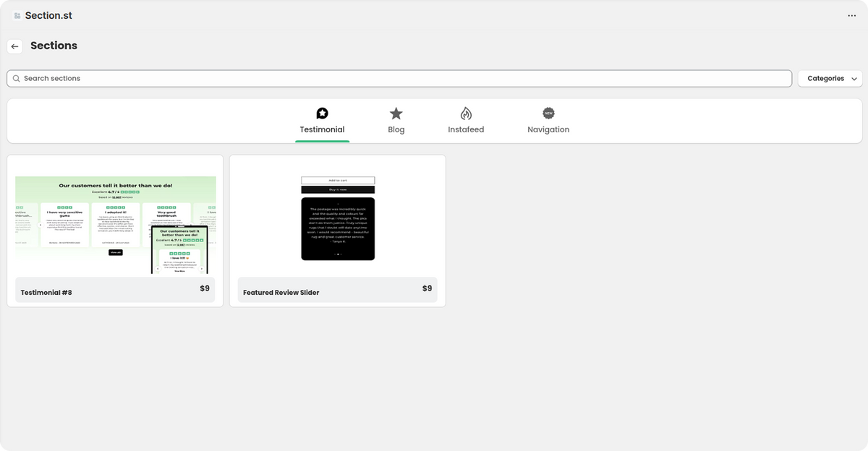Select the Testimonial tab label

point(322,130)
